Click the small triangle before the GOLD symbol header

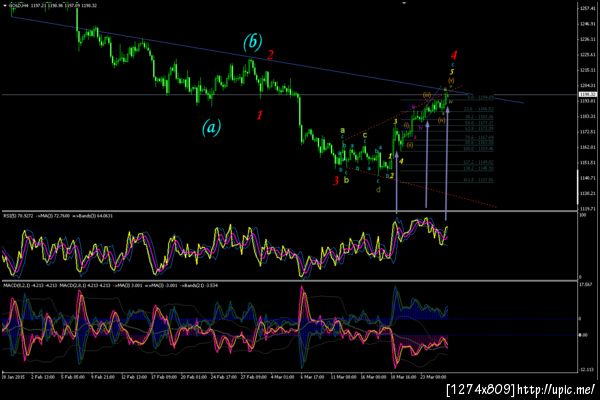(x=5, y=5)
